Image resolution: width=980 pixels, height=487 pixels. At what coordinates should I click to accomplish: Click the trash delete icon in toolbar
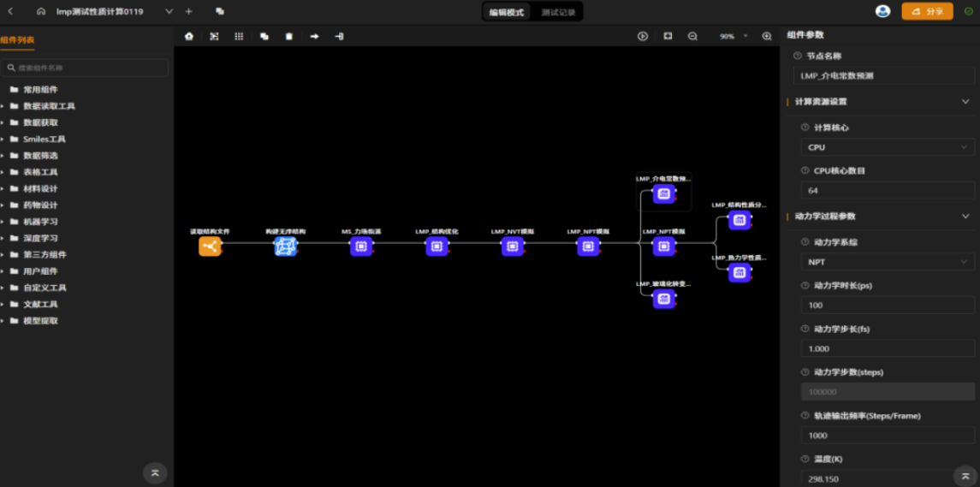click(289, 36)
